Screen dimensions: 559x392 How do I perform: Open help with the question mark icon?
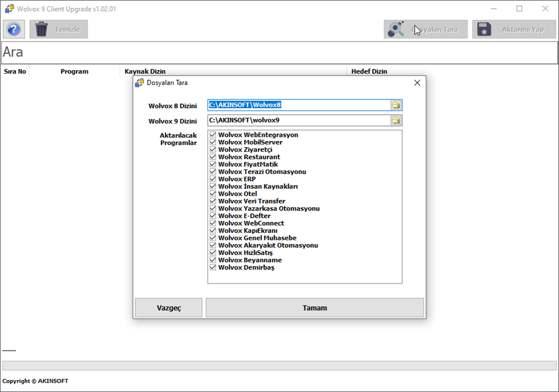tap(14, 29)
